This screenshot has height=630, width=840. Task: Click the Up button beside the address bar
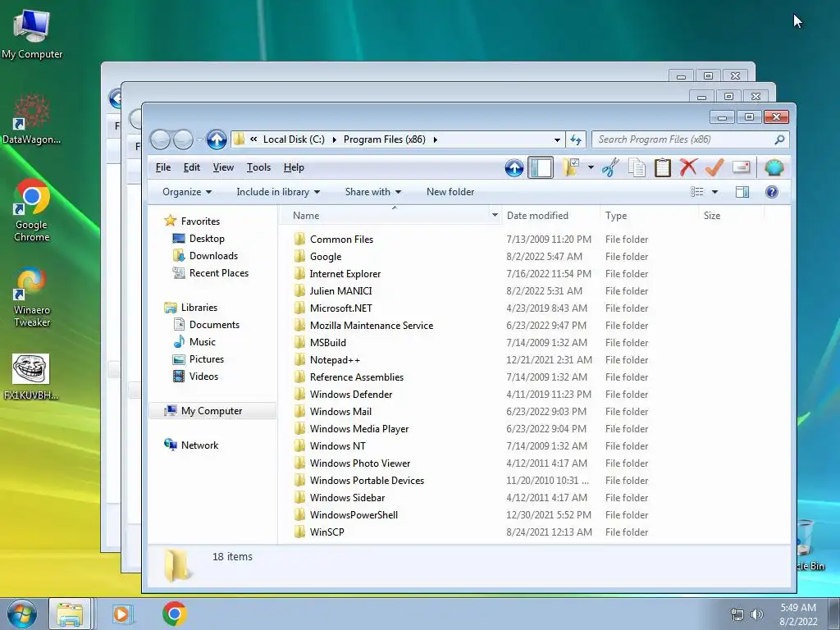217,139
